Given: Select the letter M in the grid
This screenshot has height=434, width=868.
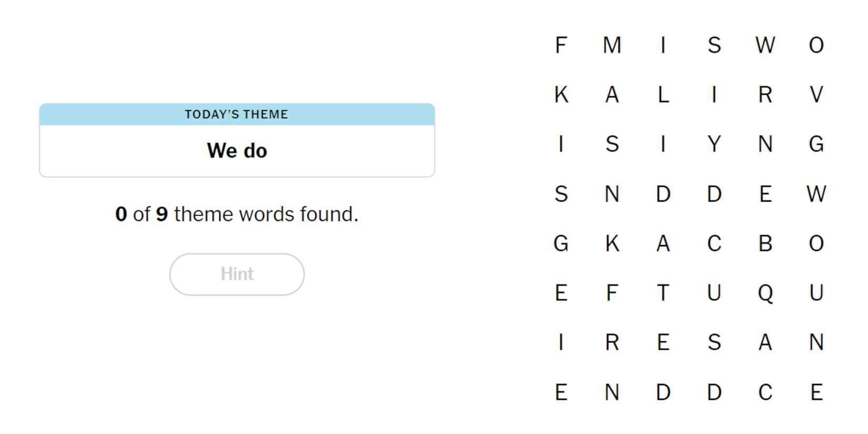Looking at the screenshot, I should (x=612, y=45).
